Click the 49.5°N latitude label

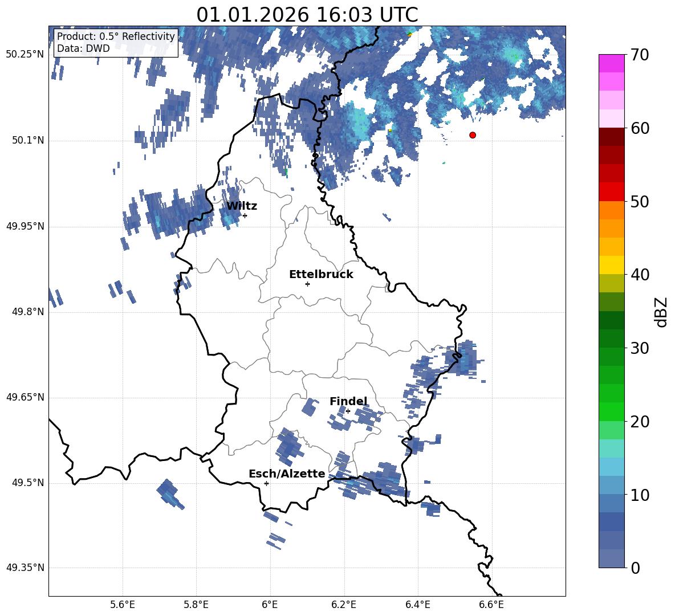[x=28, y=483]
